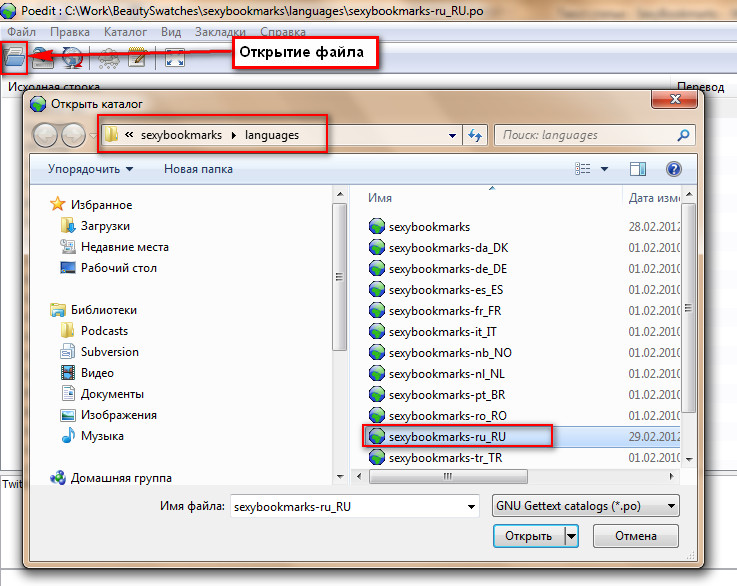Open the file type GNU Gettext catalogs dropdown
The image size is (737, 586).
(586, 506)
